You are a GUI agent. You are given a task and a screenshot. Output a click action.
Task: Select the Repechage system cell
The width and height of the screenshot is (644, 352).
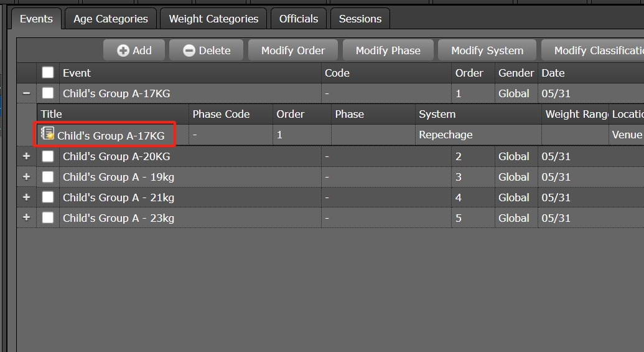click(446, 135)
